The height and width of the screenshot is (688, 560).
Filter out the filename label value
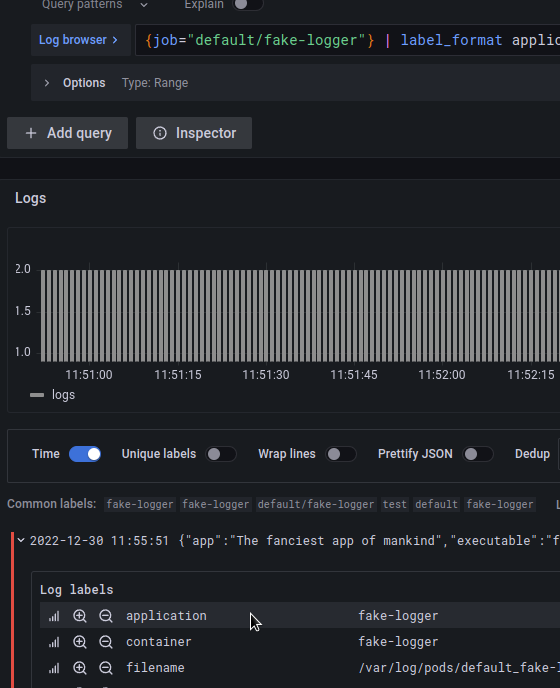point(105,668)
